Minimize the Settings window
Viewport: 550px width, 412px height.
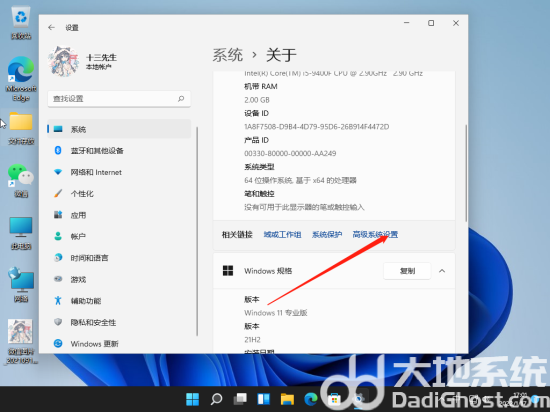407,23
